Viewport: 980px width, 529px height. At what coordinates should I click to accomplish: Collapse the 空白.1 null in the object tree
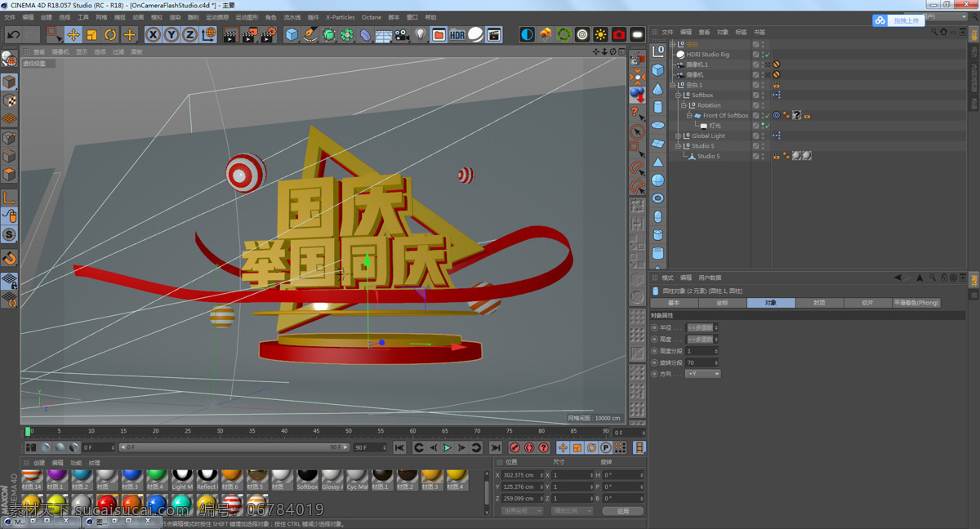673,85
